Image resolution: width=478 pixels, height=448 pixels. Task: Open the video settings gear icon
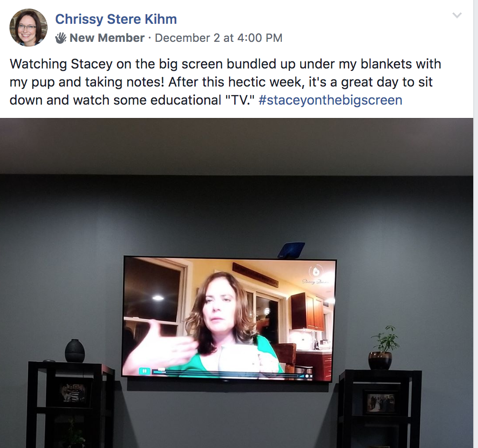(307, 376)
